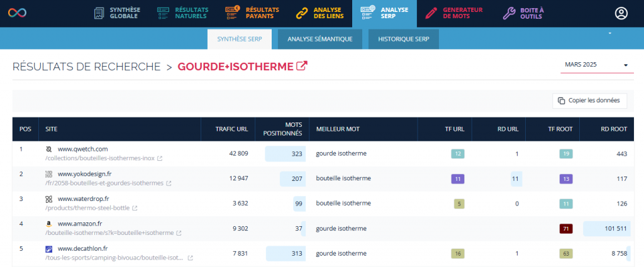Click the Résultats Naturels list icon
This screenshot has width=644, height=267.
pyautogui.click(x=163, y=13)
